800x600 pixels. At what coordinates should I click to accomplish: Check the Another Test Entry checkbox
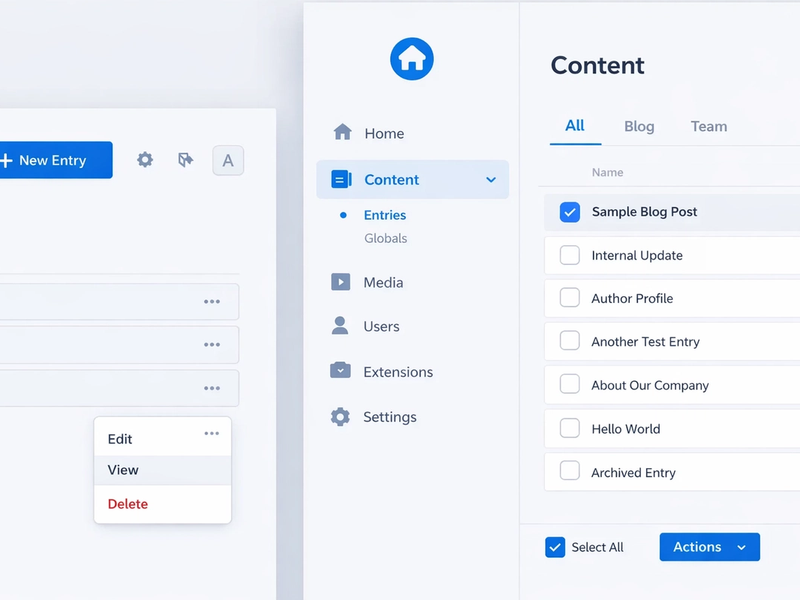569,340
